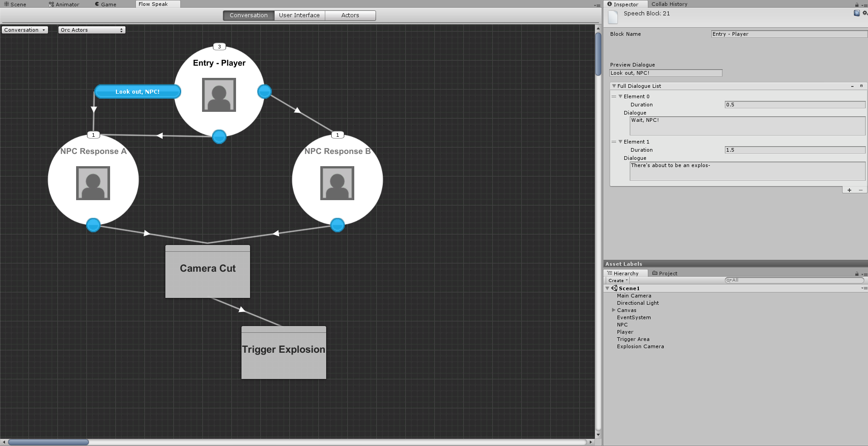Click the drag handle beside Element 1
868x446 pixels.
click(614, 142)
